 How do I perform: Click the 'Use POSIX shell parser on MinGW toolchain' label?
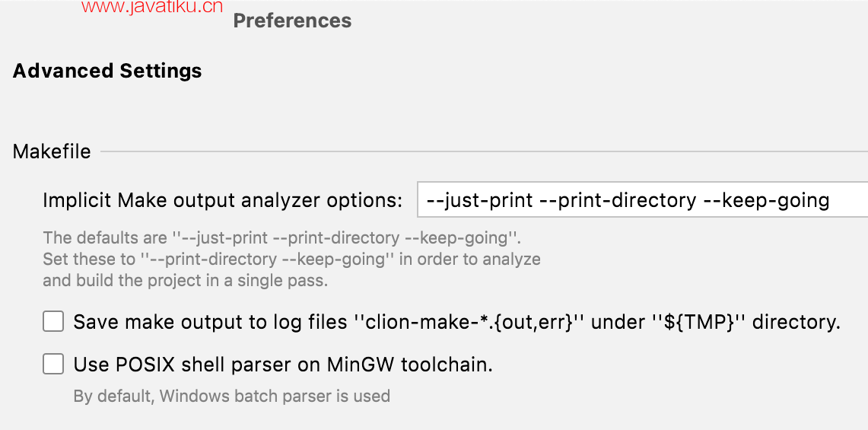(283, 365)
